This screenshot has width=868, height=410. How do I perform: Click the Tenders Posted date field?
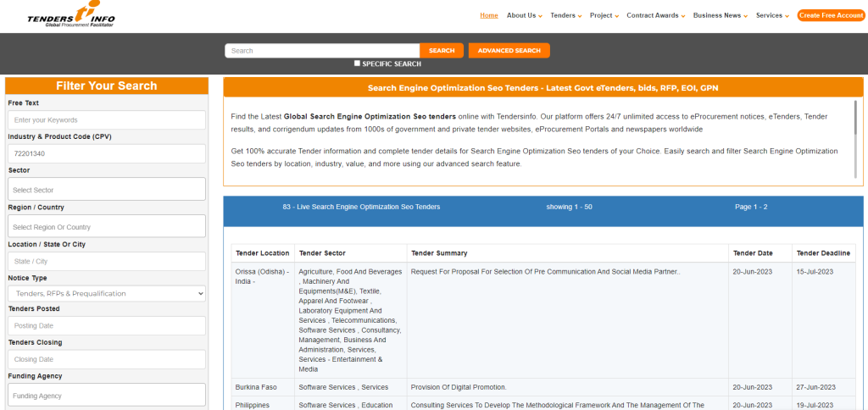pyautogui.click(x=107, y=325)
